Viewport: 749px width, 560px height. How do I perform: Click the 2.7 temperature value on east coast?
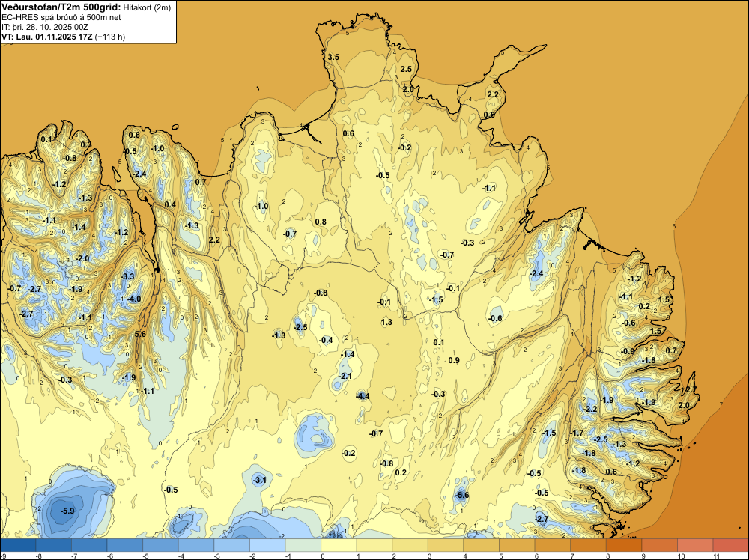tap(691, 389)
